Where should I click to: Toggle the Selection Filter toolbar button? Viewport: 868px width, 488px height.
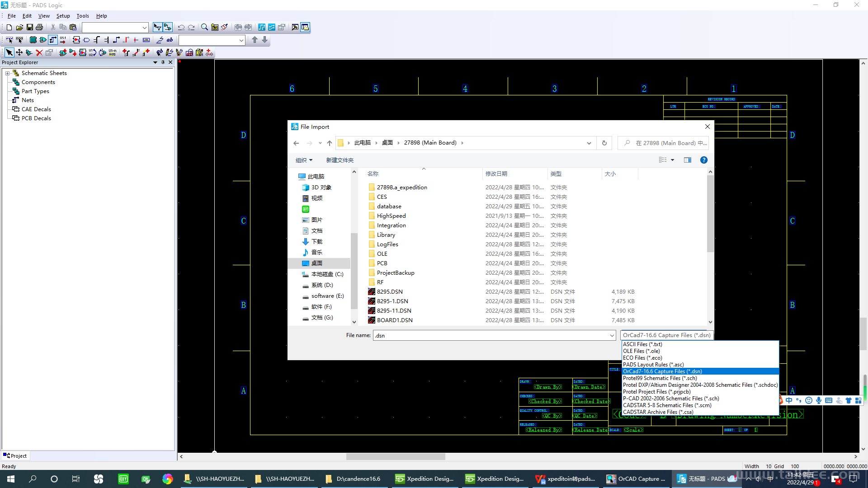pos(157,27)
